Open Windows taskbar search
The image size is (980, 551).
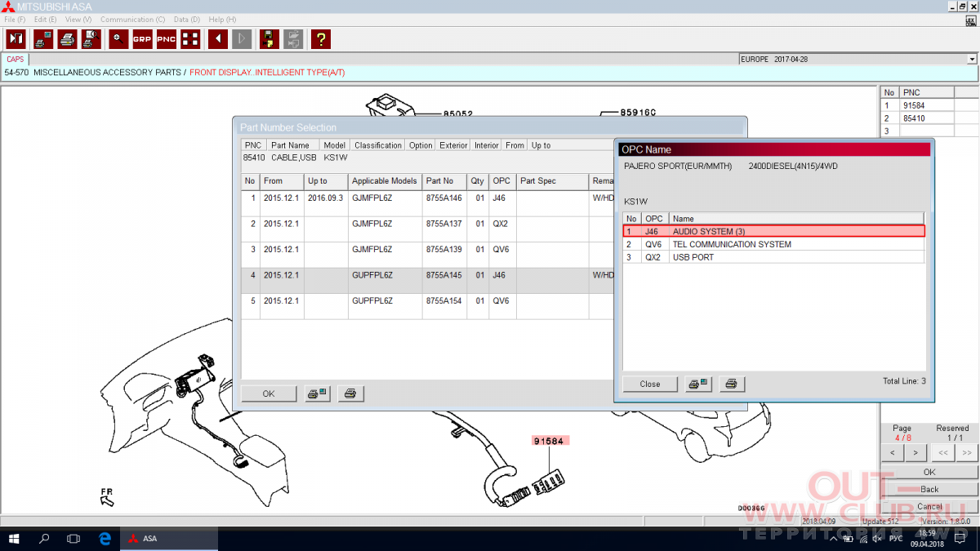[45, 539]
